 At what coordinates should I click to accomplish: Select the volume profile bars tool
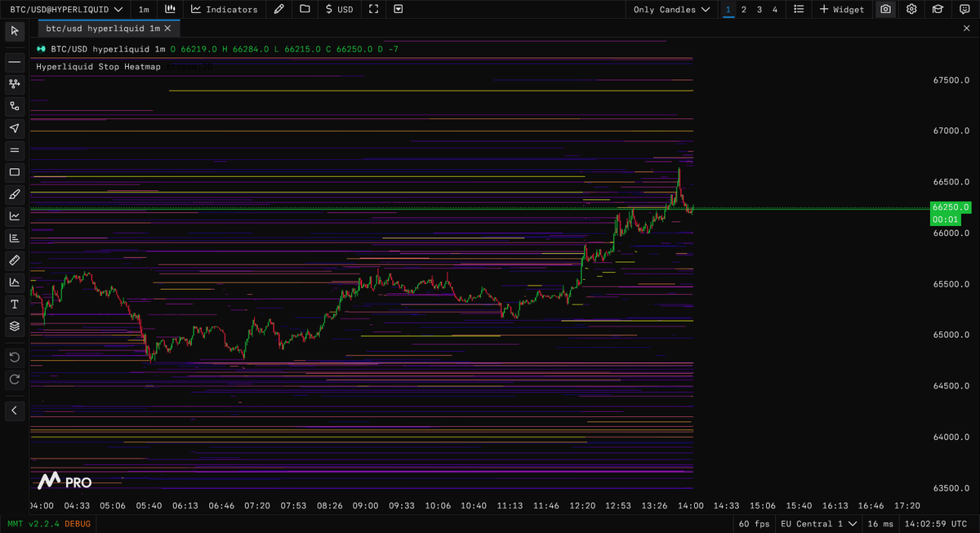[14, 238]
